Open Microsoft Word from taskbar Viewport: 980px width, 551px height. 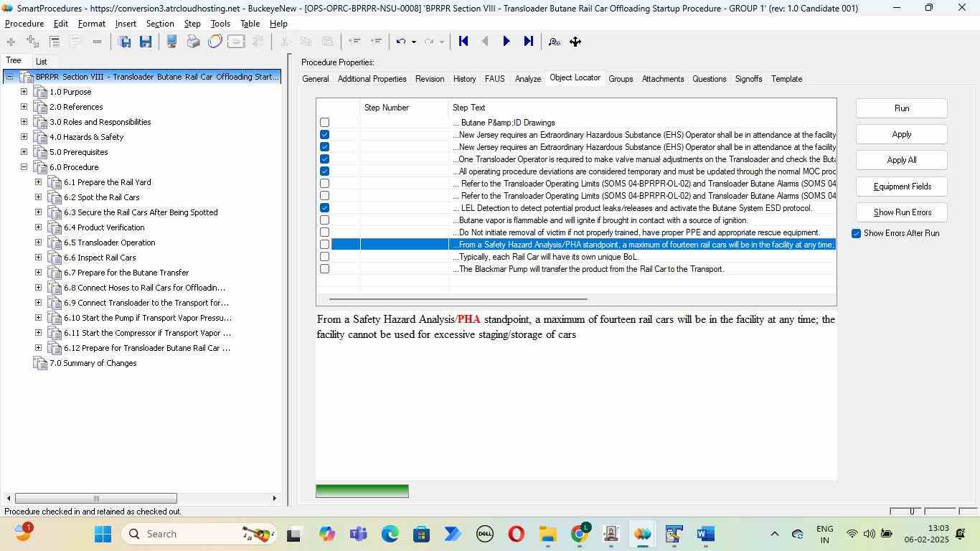(x=705, y=534)
